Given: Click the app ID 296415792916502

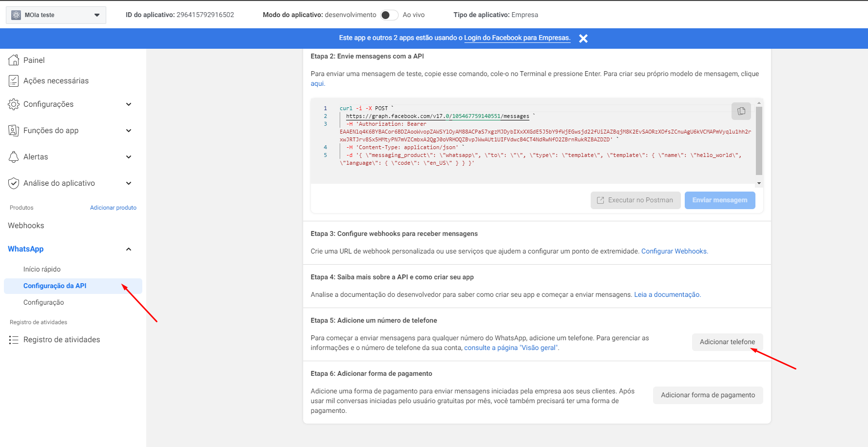Looking at the screenshot, I should pyautogui.click(x=205, y=15).
